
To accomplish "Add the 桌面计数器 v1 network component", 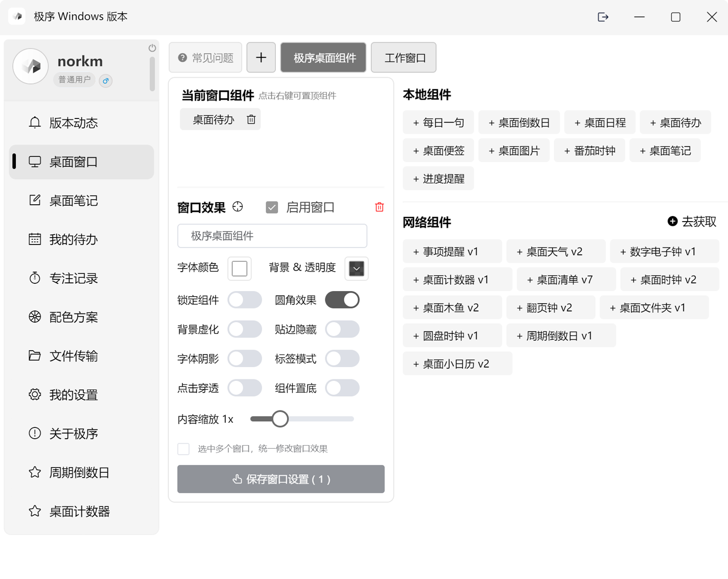I will (457, 279).
